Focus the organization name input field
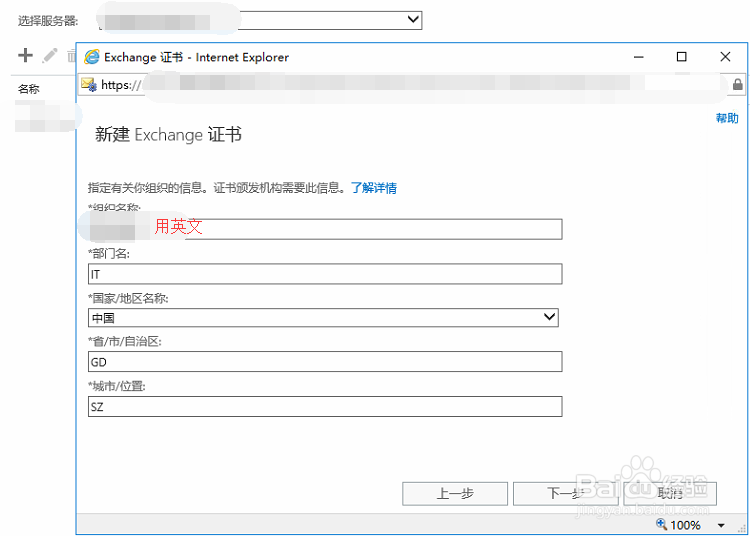Screen dimensions: 750x536 (x=325, y=229)
